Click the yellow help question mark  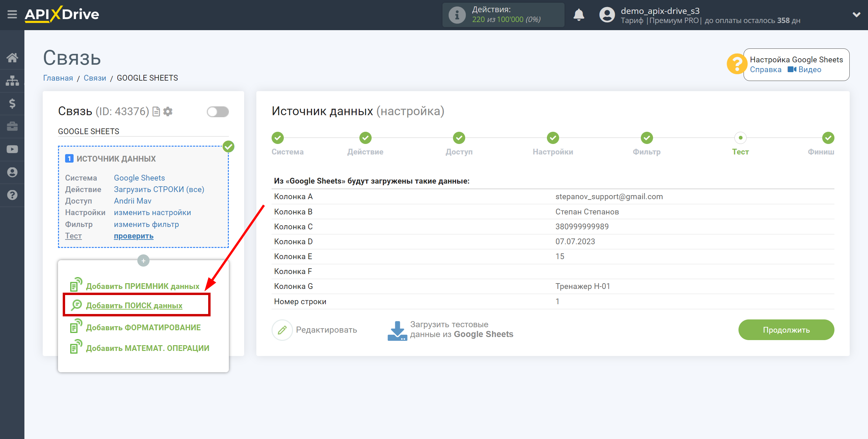tap(736, 64)
